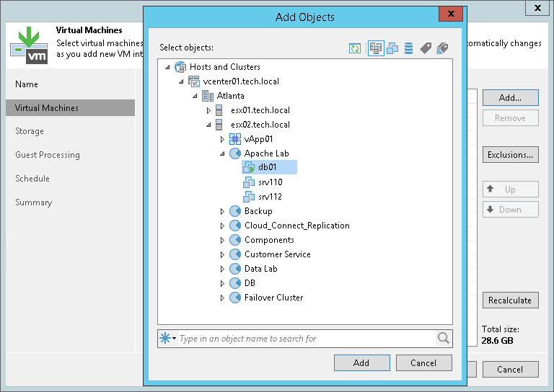This screenshot has height=392, width=554.
Task: Click the Add... button in the wizard
Action: (x=510, y=98)
